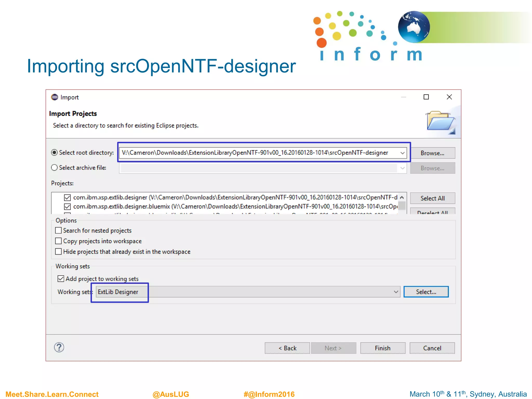The width and height of the screenshot is (532, 399).
Task: Toggle Hide projects that already exist option
Action: coord(58,252)
